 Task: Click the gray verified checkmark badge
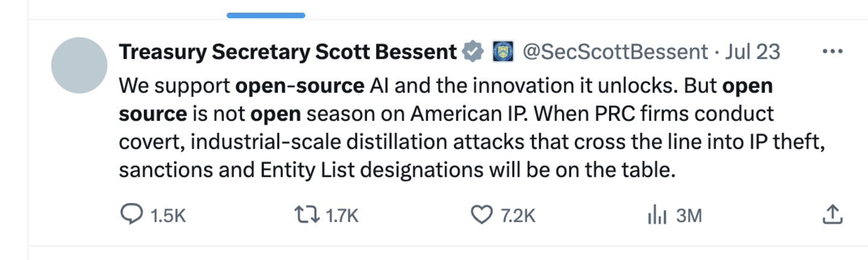(473, 52)
